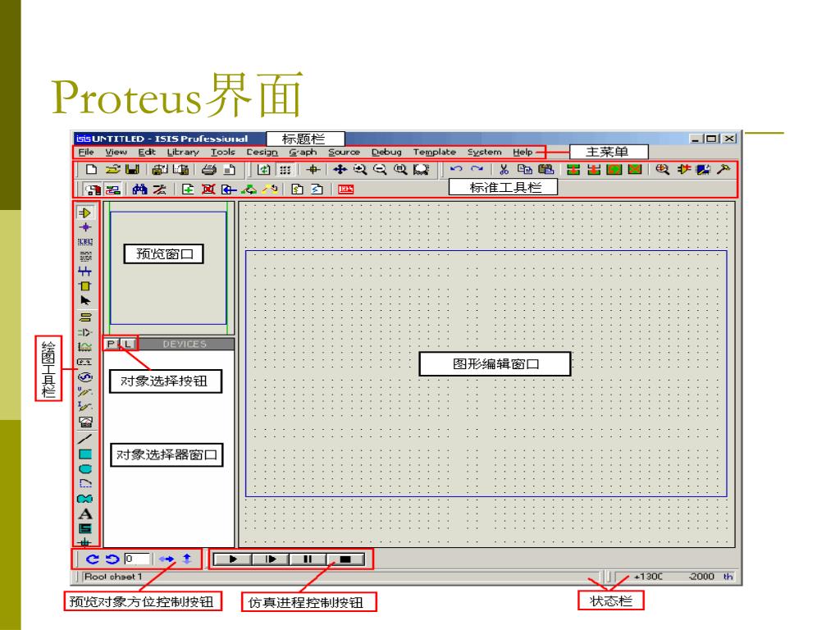The height and width of the screenshot is (630, 840).
Task: Click the Copy icon
Action: [x=524, y=170]
